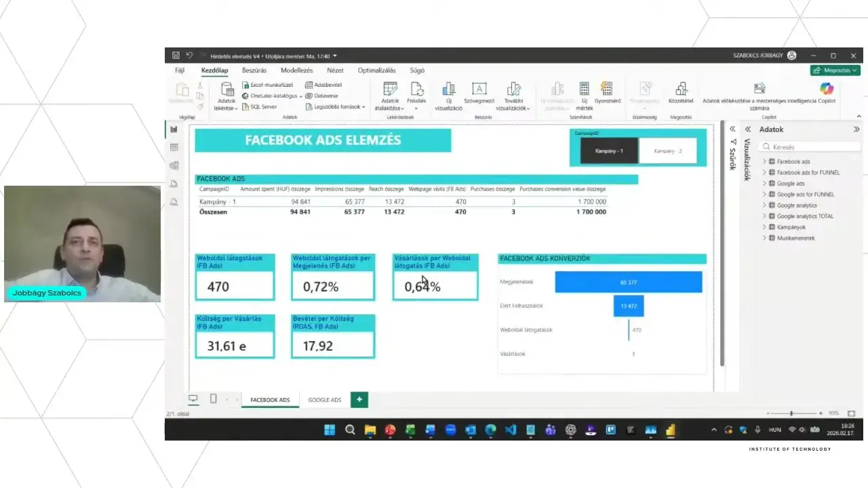Expand the Szűrők filters pane

(x=732, y=129)
